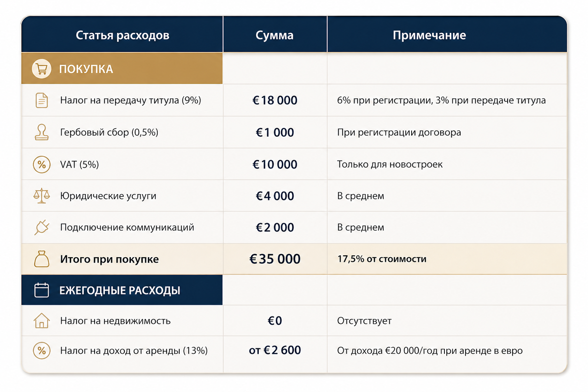Click the ЕЖЕГОДНЫЕ РАСХОДЫ section label
The width and height of the screenshot is (588, 392).
click(120, 290)
